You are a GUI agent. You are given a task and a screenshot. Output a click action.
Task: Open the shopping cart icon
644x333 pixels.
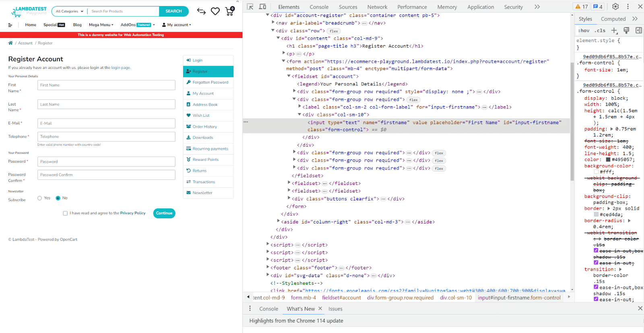click(x=229, y=11)
